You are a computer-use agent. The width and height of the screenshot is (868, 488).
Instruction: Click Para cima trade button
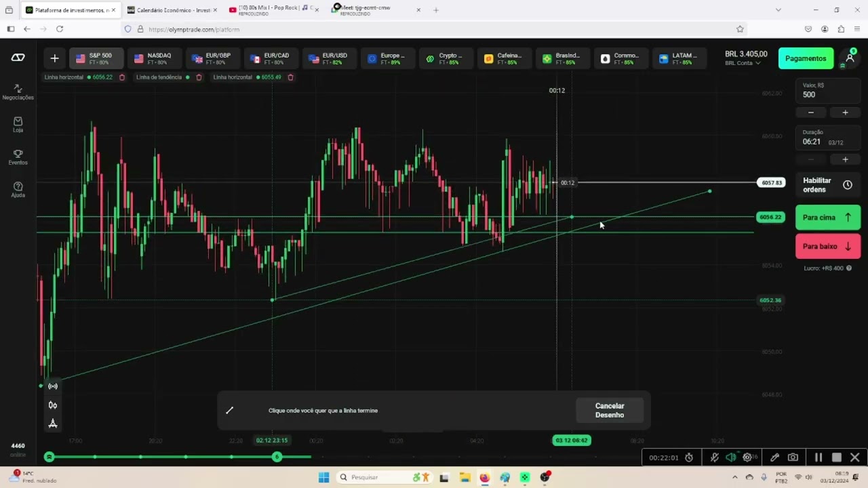click(828, 218)
